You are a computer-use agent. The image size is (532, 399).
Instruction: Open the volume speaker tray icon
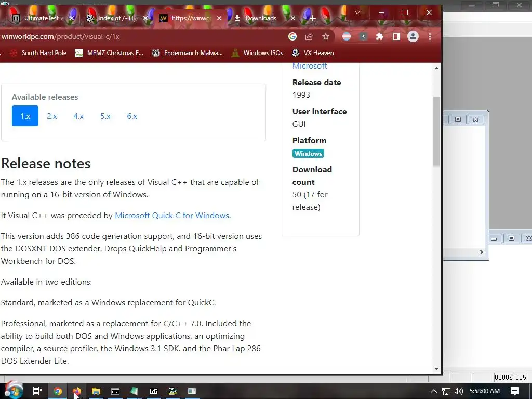pyautogui.click(x=458, y=391)
